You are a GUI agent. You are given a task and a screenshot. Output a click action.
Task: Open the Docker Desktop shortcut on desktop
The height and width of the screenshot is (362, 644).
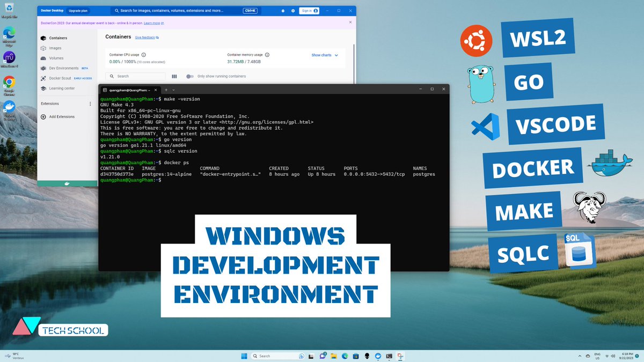click(9, 109)
